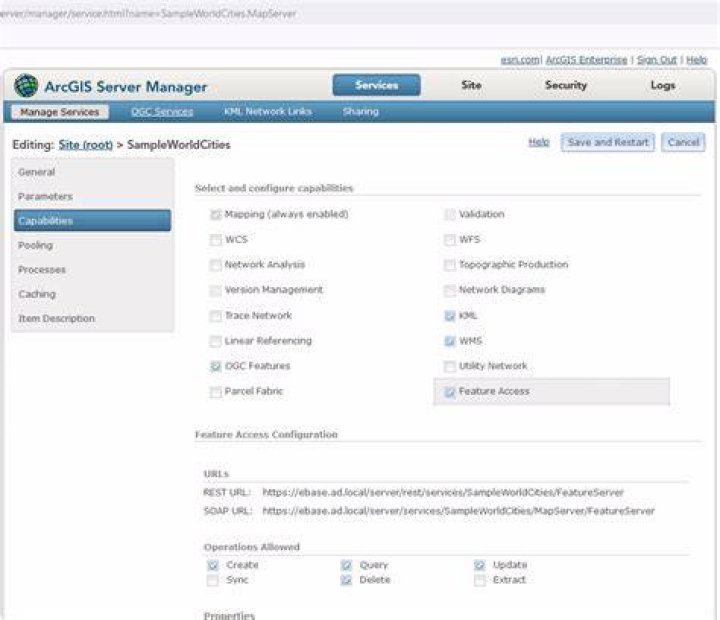
Task: Enable the WCS capability checkbox
Action: [x=215, y=240]
